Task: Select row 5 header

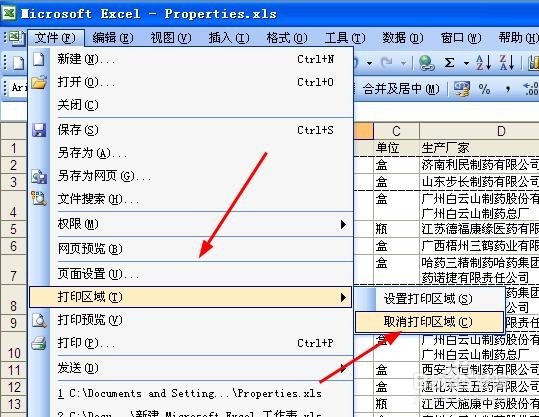Action: click(x=13, y=229)
